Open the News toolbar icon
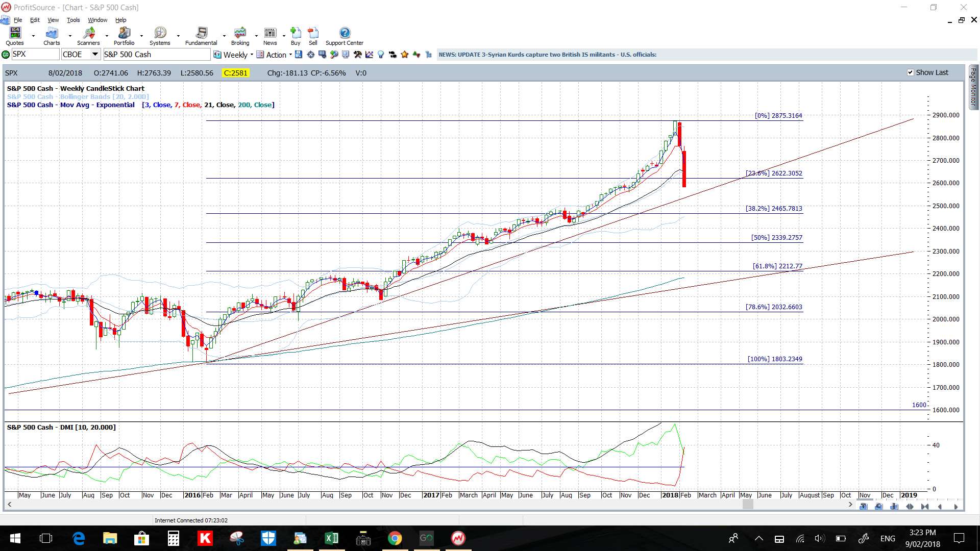The image size is (980, 551). point(270,34)
